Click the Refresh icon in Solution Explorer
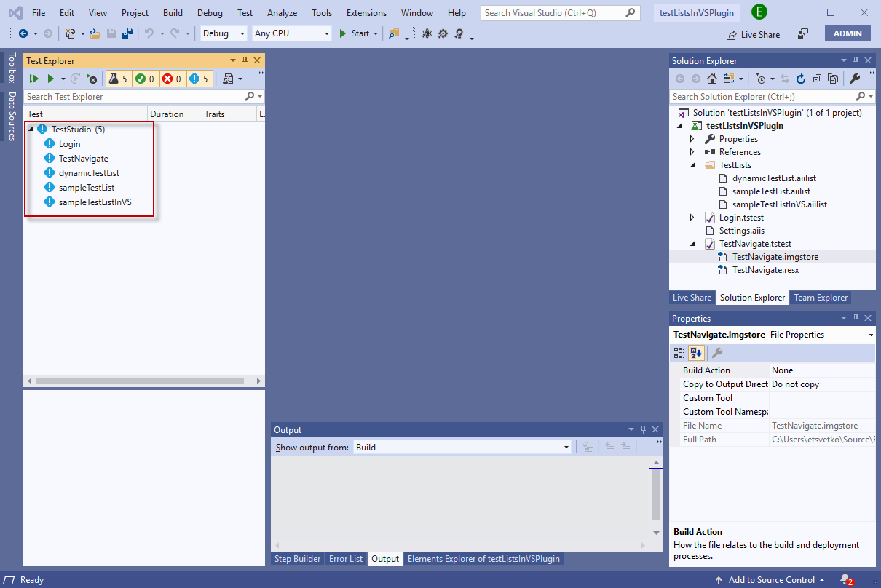 tap(801, 79)
